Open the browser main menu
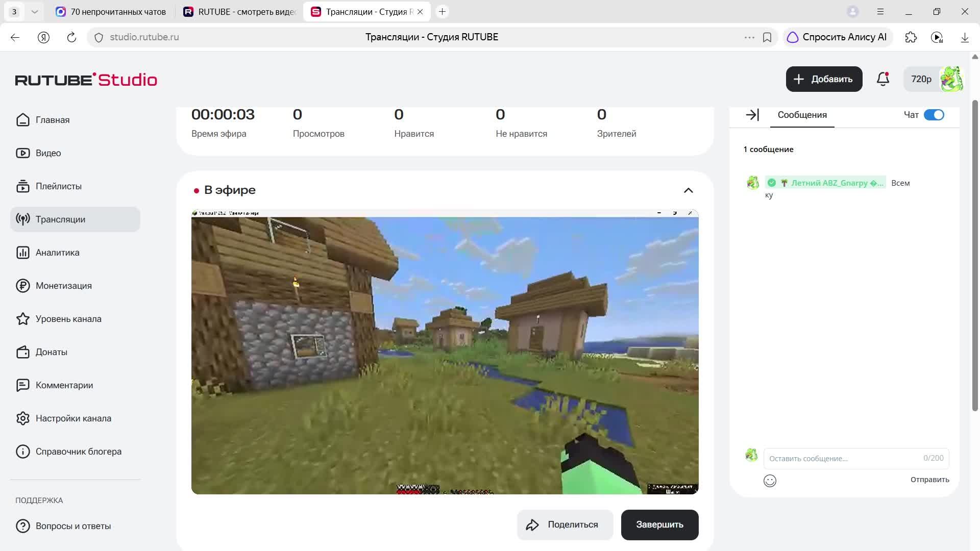 point(880,12)
